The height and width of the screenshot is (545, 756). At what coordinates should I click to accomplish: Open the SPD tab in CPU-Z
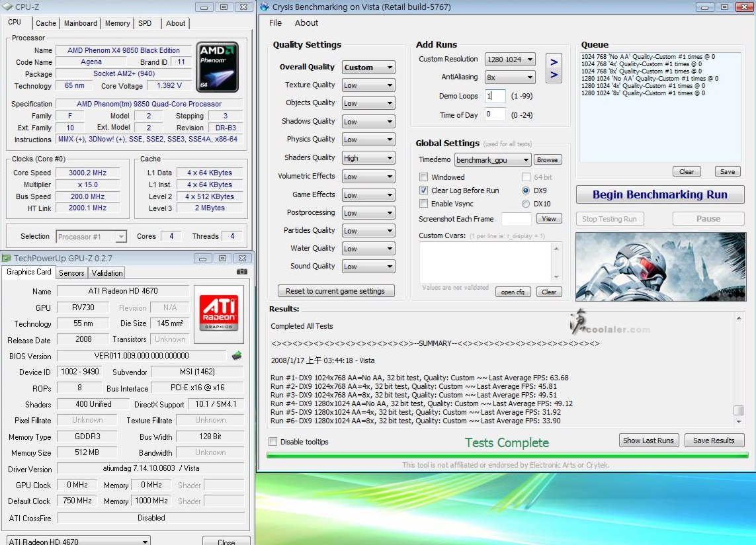point(145,23)
